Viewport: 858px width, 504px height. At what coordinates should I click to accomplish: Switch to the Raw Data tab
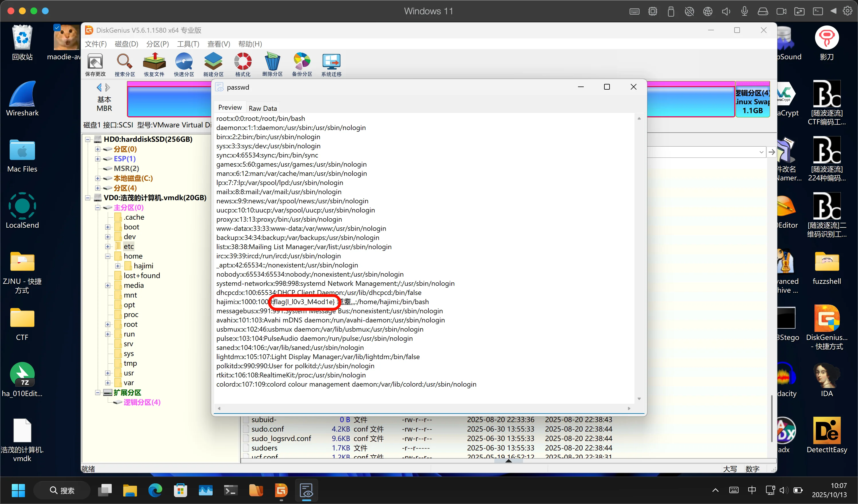[x=263, y=108]
